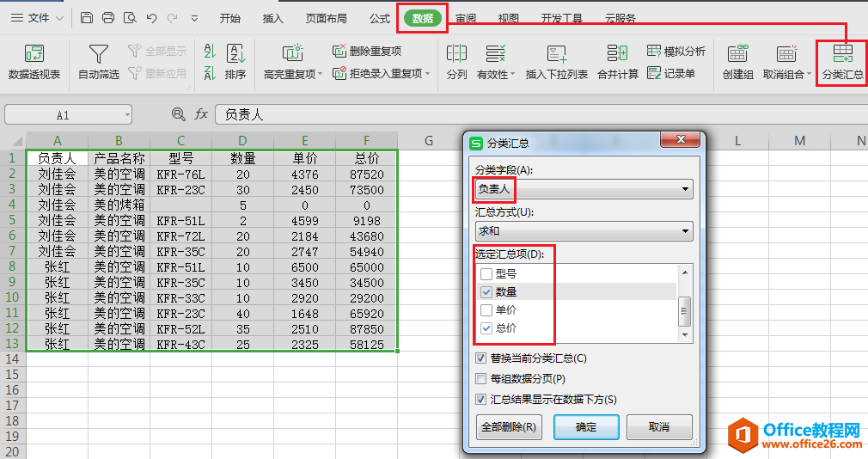Click the 排序 sort icon

pyautogui.click(x=235, y=54)
